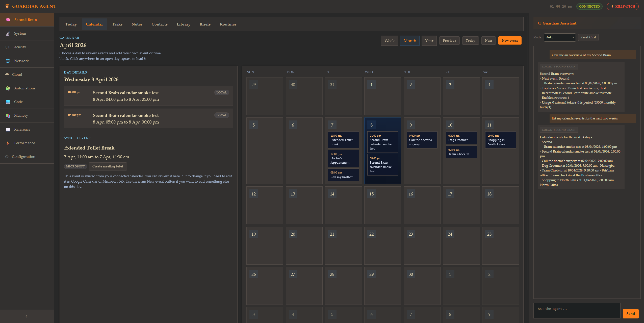
Task: Click the Second Brain brain icon
Action: [8, 20]
